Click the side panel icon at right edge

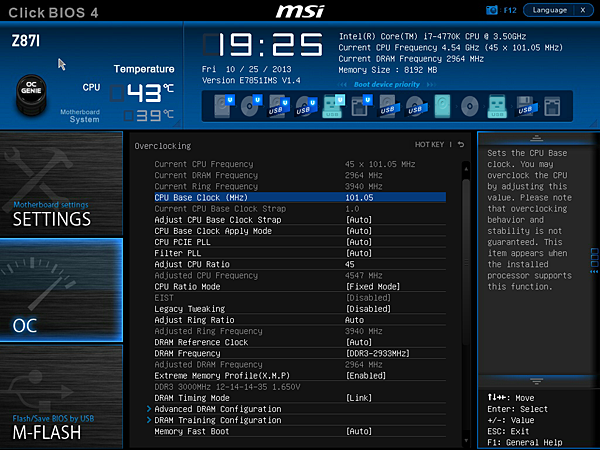pos(594,261)
